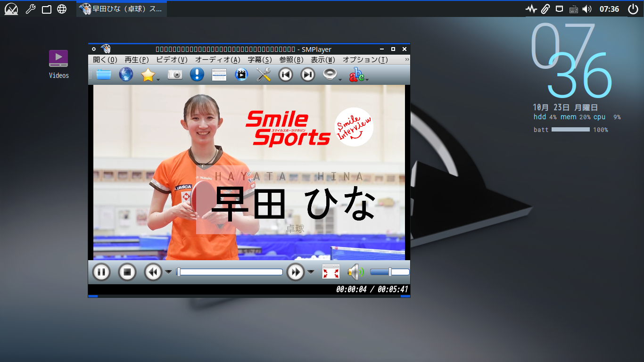The height and width of the screenshot is (362, 644).
Task: Open the network tray icon
Action: click(560, 9)
